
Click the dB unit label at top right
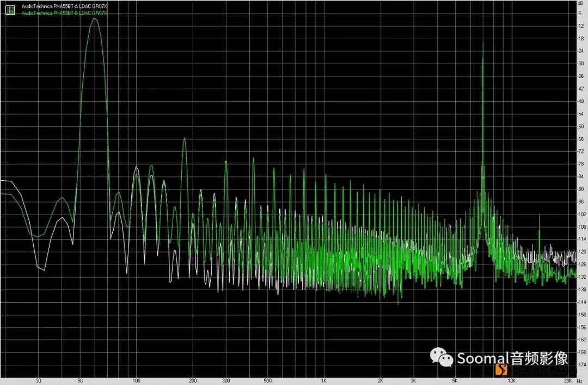(579, 4)
